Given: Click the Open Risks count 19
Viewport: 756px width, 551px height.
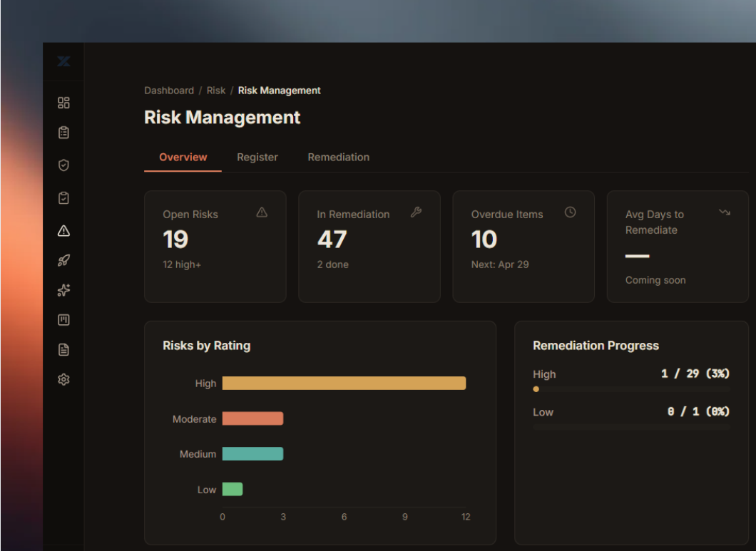Looking at the screenshot, I should (175, 239).
